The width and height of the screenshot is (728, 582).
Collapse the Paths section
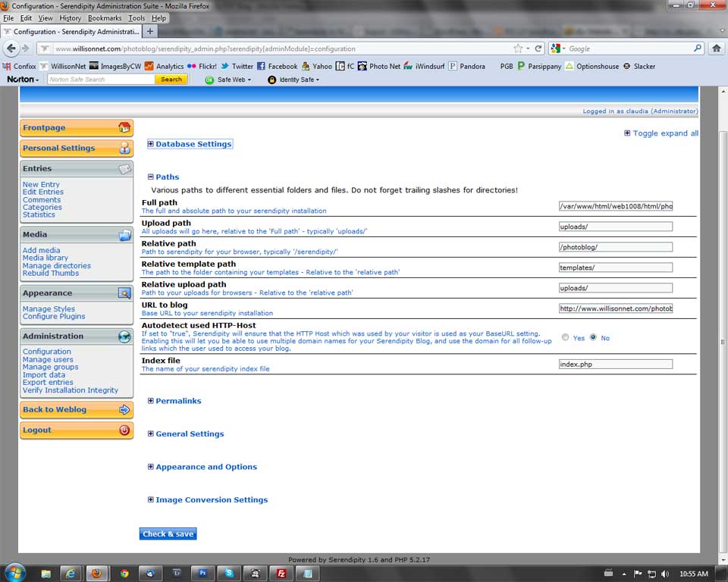pos(151,177)
